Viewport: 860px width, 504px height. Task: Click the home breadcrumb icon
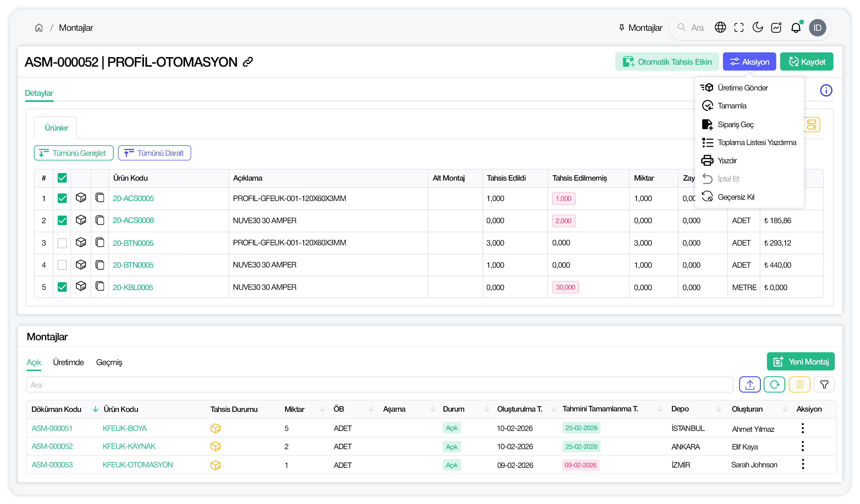39,28
